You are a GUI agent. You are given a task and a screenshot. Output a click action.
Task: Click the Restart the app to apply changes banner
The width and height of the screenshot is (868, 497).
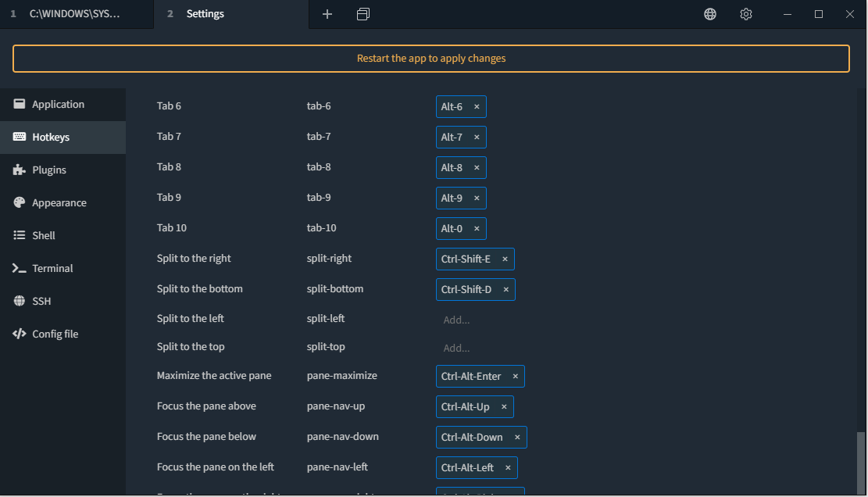pyautogui.click(x=431, y=59)
